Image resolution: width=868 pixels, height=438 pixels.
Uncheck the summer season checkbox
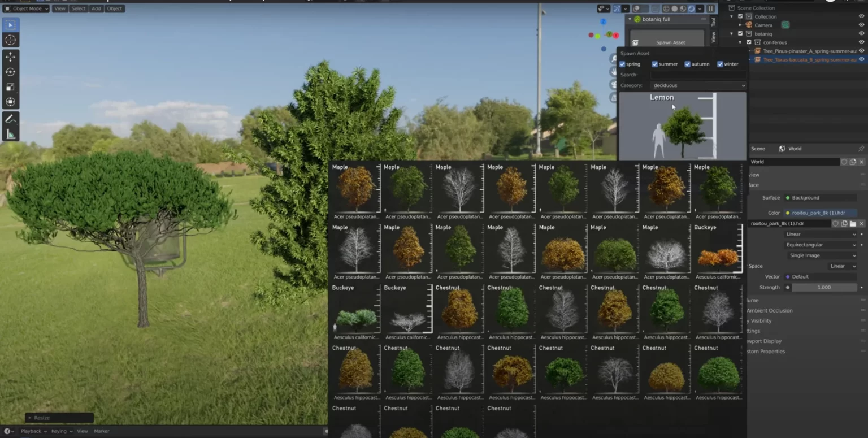pos(654,64)
